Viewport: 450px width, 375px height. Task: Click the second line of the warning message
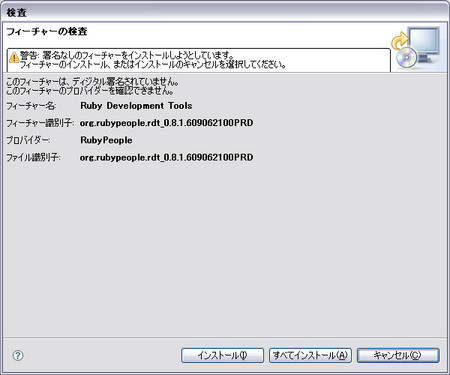pos(153,64)
